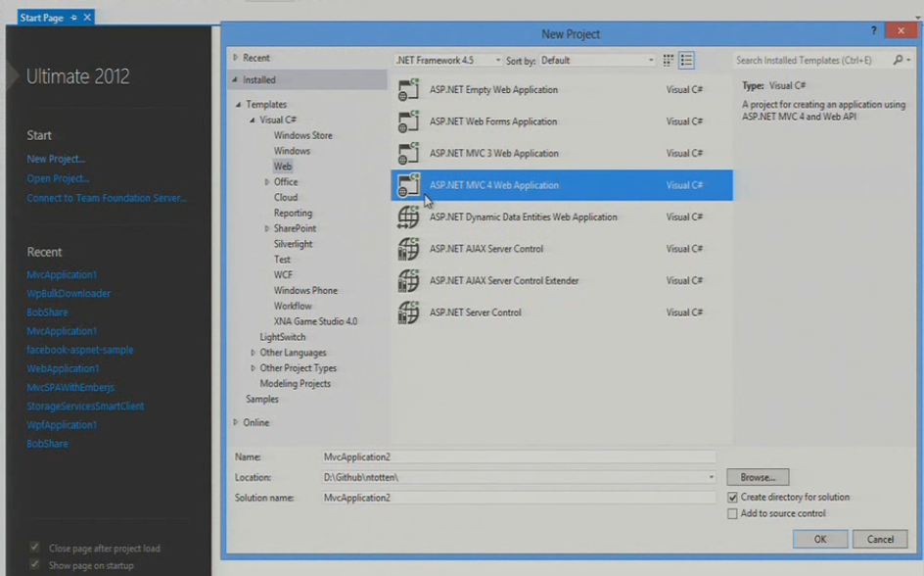
Task: Collapse the Templates tree node
Action: pyautogui.click(x=238, y=105)
